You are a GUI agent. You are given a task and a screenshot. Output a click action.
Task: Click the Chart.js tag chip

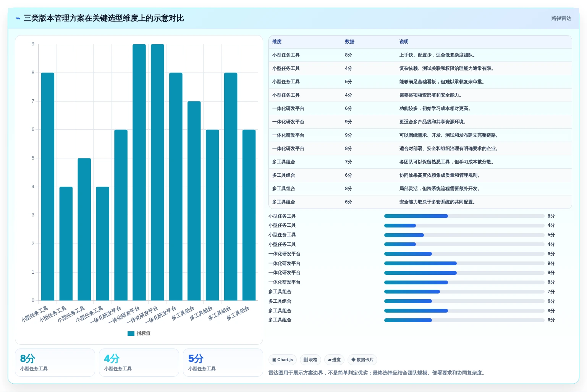283,360
